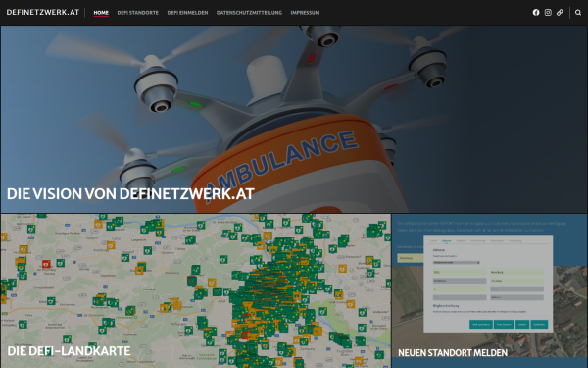Open the search magnifier icon
The width and height of the screenshot is (588, 368).
578,13
